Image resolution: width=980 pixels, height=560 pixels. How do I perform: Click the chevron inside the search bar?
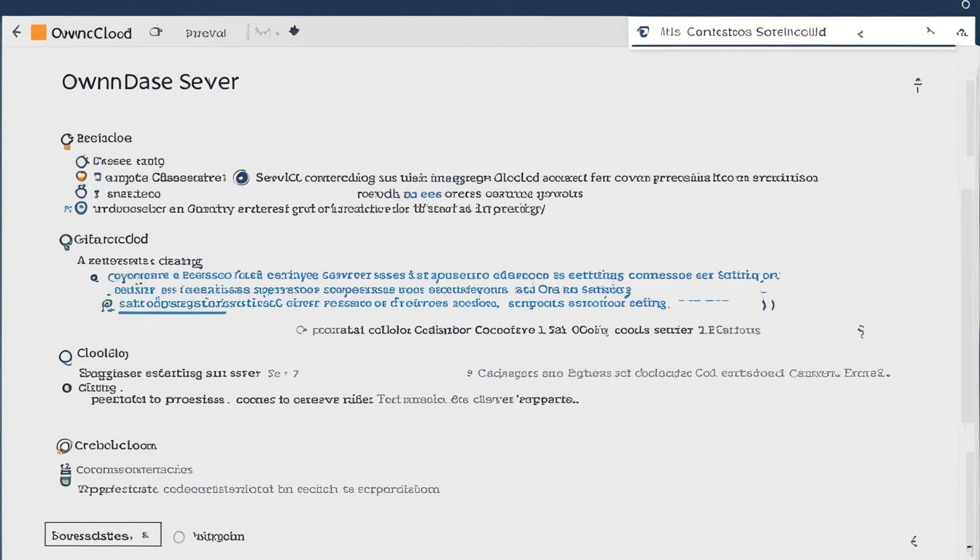click(860, 33)
